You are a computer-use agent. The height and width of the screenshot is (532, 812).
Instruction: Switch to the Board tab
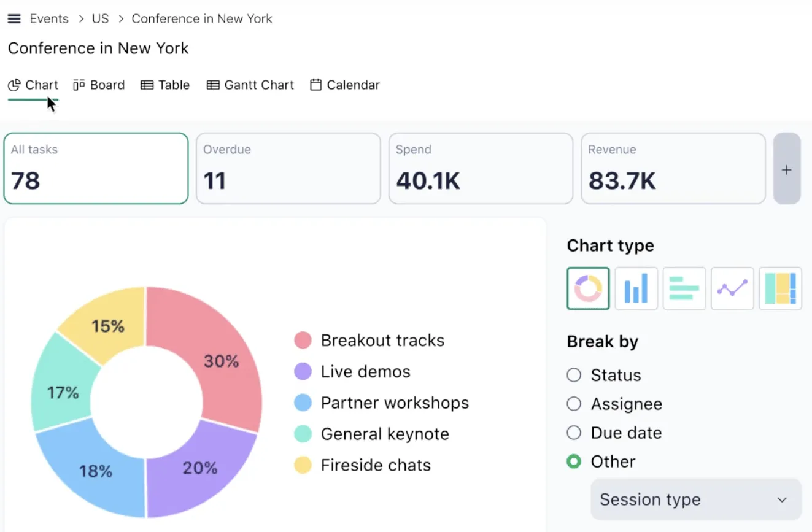tap(99, 85)
